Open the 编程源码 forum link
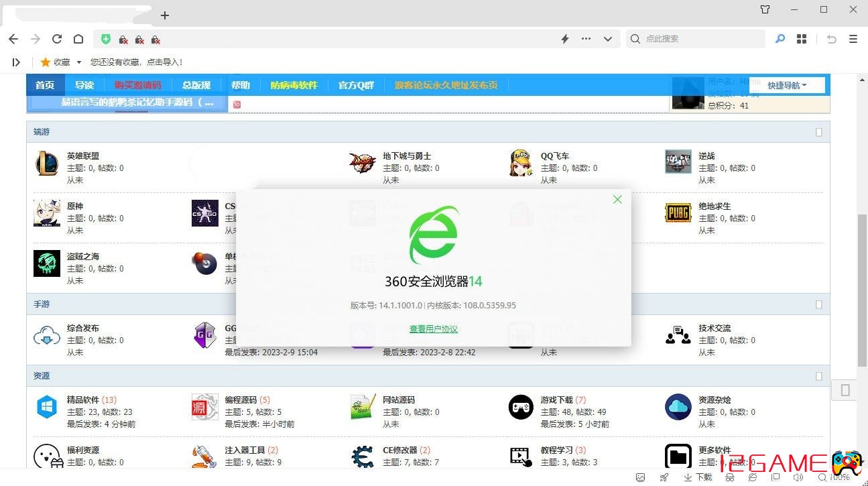The image size is (868, 486). [241, 400]
